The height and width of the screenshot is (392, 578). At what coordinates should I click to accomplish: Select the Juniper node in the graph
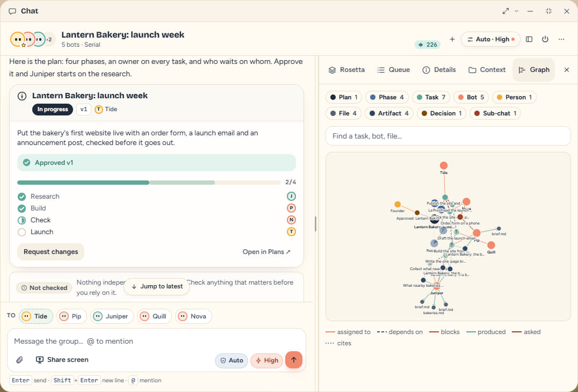[436, 286]
